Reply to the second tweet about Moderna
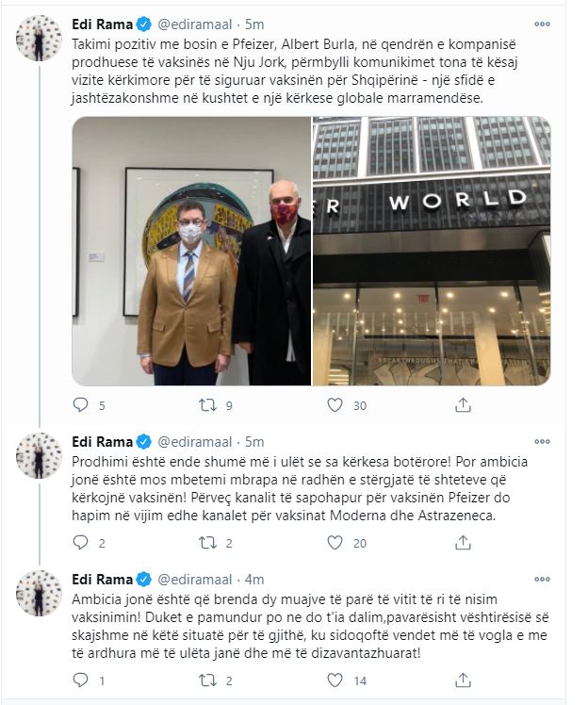This screenshot has height=705, width=588. (80, 543)
